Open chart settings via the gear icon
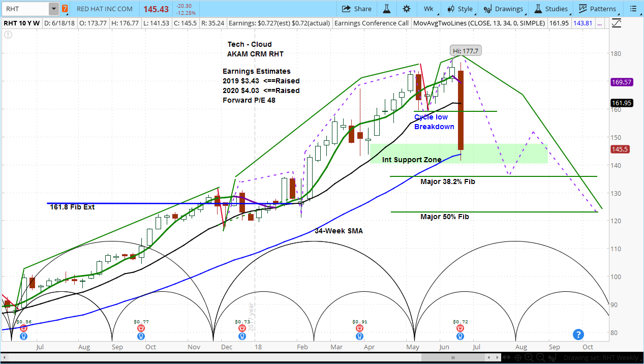644x364 pixels. [407, 9]
